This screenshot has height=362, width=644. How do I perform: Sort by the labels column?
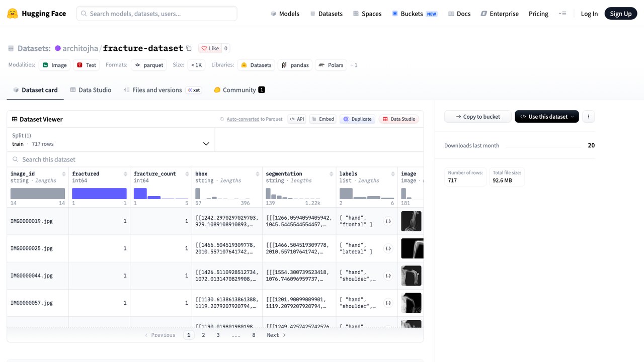point(393,174)
